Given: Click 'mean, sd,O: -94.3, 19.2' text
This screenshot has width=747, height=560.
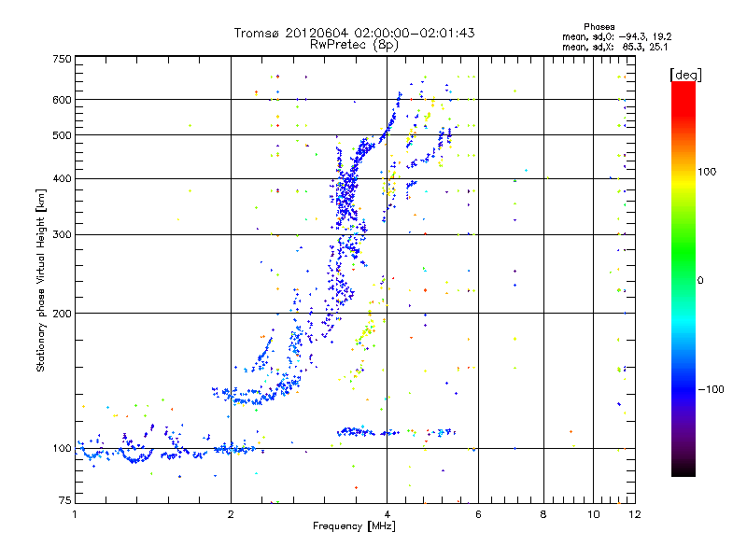Looking at the screenshot, I should coord(617,36).
